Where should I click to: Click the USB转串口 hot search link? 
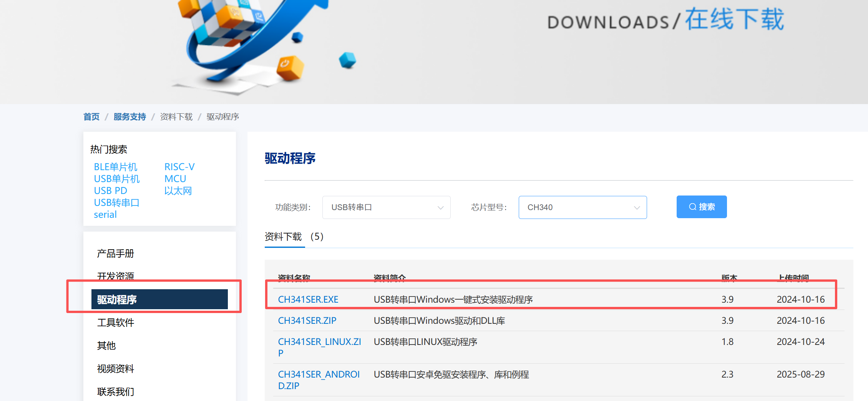click(x=116, y=202)
